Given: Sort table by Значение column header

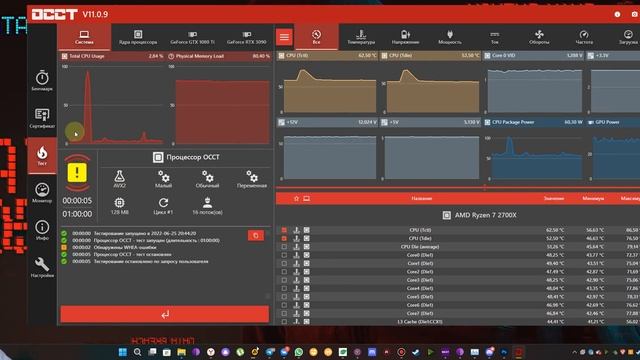Looking at the screenshot, I should [554, 198].
